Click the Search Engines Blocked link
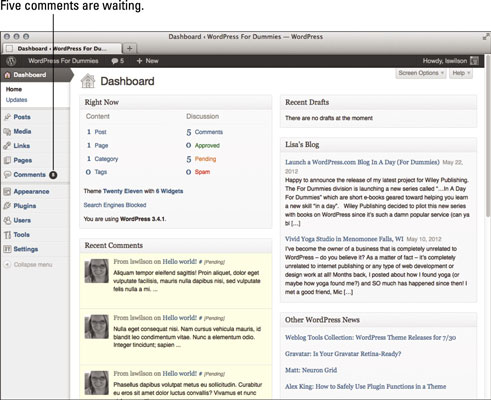 (x=115, y=205)
